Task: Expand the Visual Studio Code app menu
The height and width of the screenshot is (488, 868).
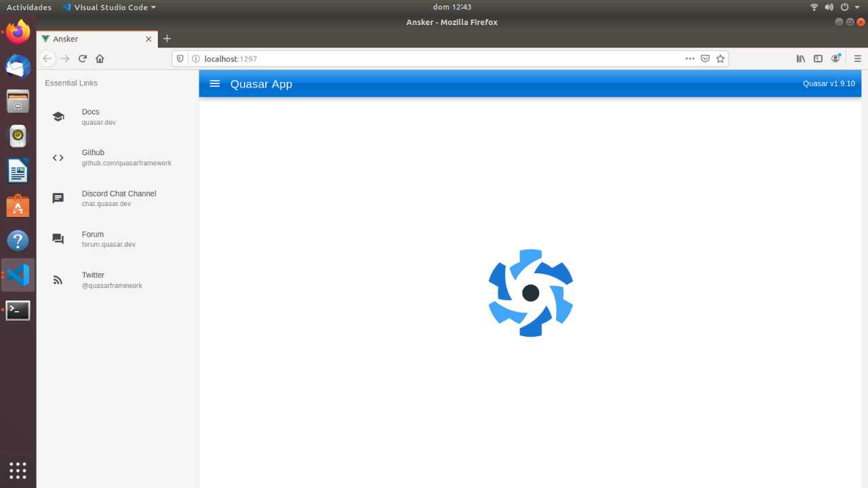Action: 108,7
